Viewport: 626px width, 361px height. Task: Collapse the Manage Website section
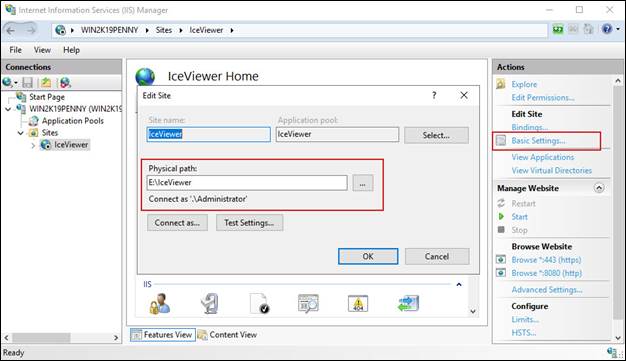coord(599,188)
